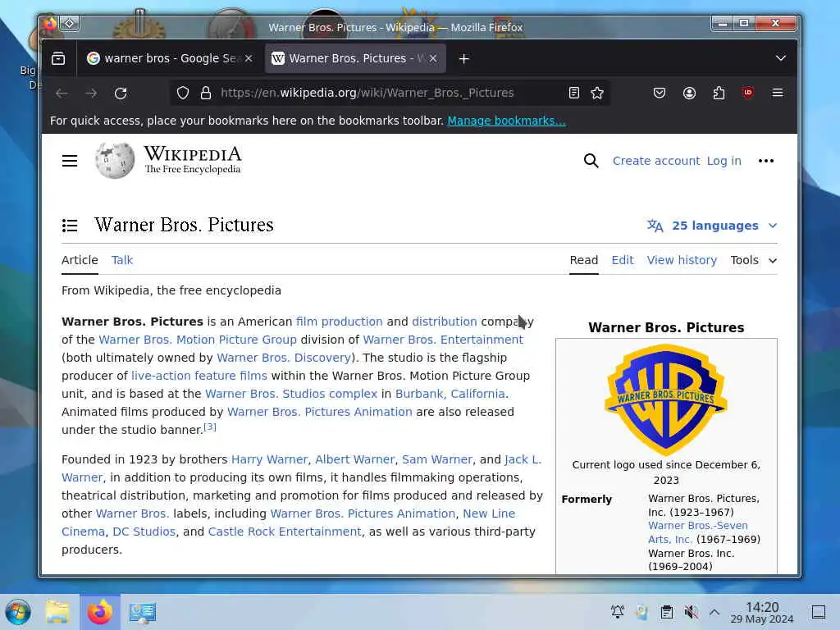The width and height of the screenshot is (840, 630).
Task: Close the warner bros Google Search tab
Action: pyautogui.click(x=249, y=58)
